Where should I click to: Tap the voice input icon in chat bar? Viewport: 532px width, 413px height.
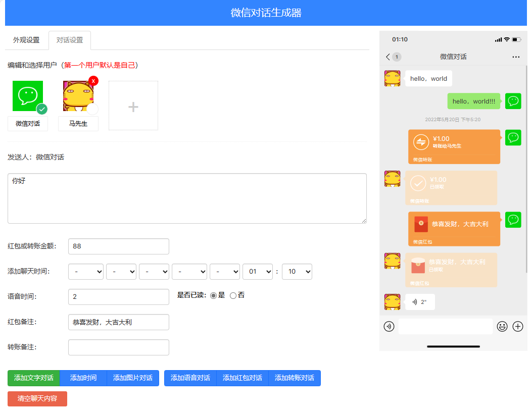tap(389, 327)
